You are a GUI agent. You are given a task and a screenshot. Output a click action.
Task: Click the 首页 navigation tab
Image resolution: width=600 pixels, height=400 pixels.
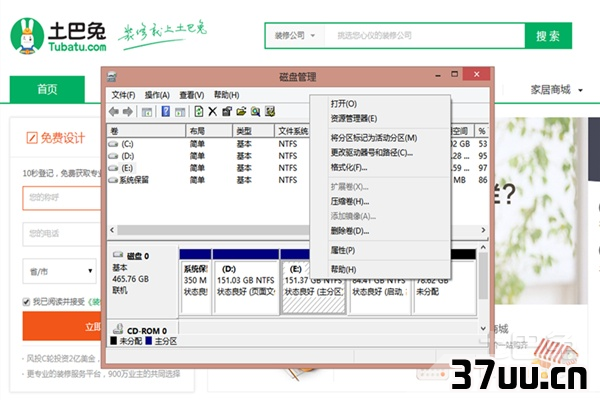pos(47,89)
